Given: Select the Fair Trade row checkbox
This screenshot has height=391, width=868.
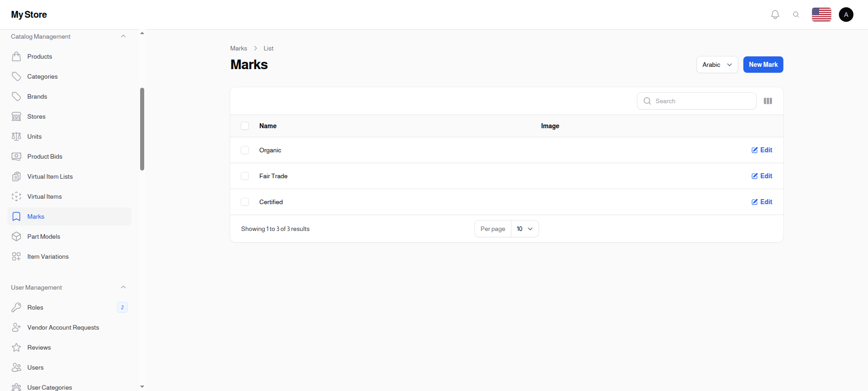Looking at the screenshot, I should 245,176.
